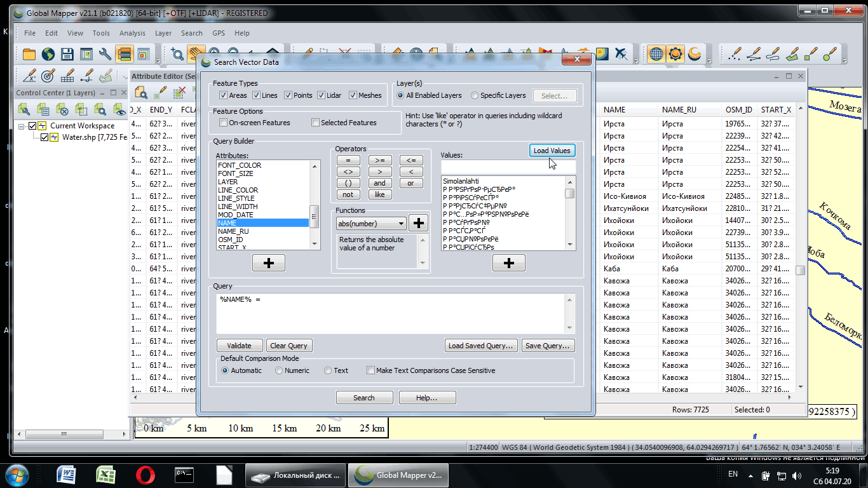Click in the Query text box
Image resolution: width=868 pixels, height=488 pixels.
pyautogui.click(x=391, y=315)
